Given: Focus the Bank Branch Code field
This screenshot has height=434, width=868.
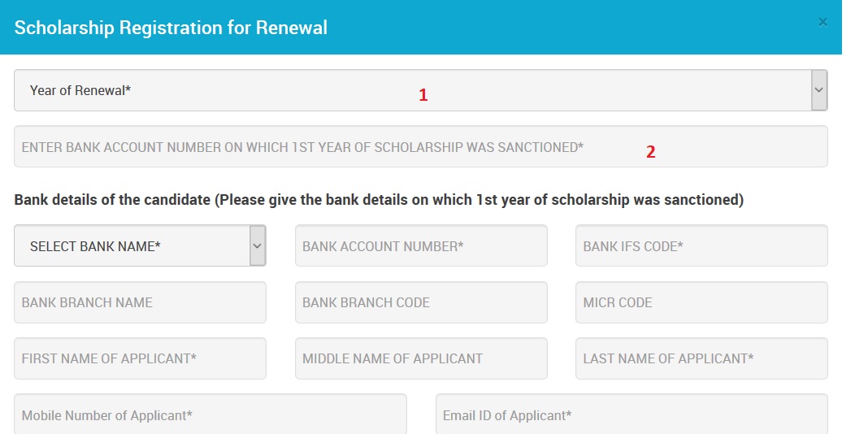Looking at the screenshot, I should [x=421, y=302].
